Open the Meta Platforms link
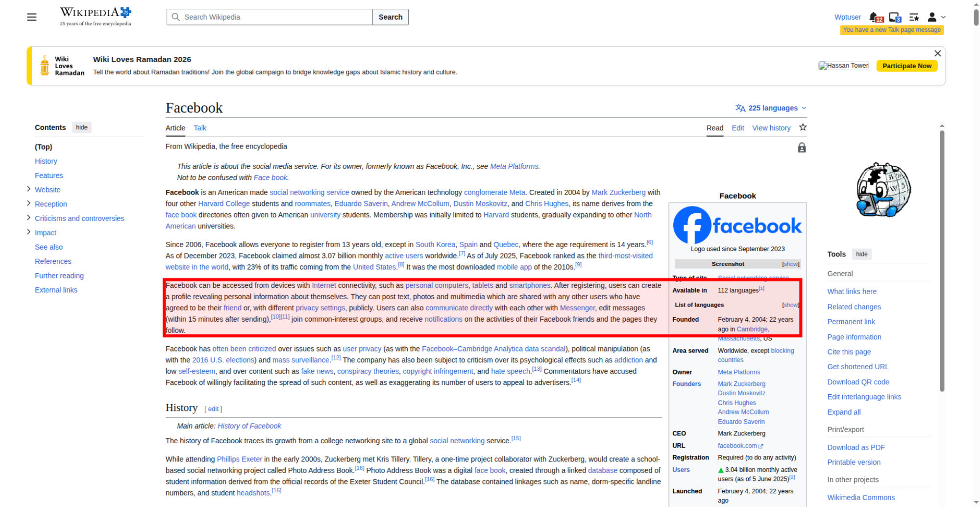 click(x=514, y=166)
